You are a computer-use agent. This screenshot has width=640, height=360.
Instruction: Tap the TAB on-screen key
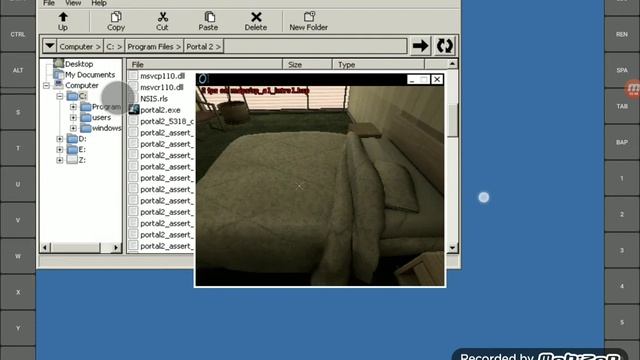point(622,106)
